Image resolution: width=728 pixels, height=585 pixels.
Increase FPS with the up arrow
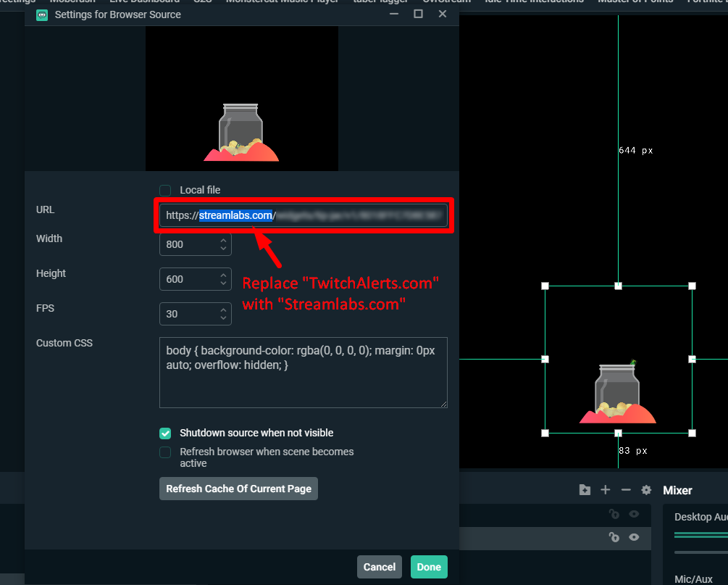pos(223,310)
